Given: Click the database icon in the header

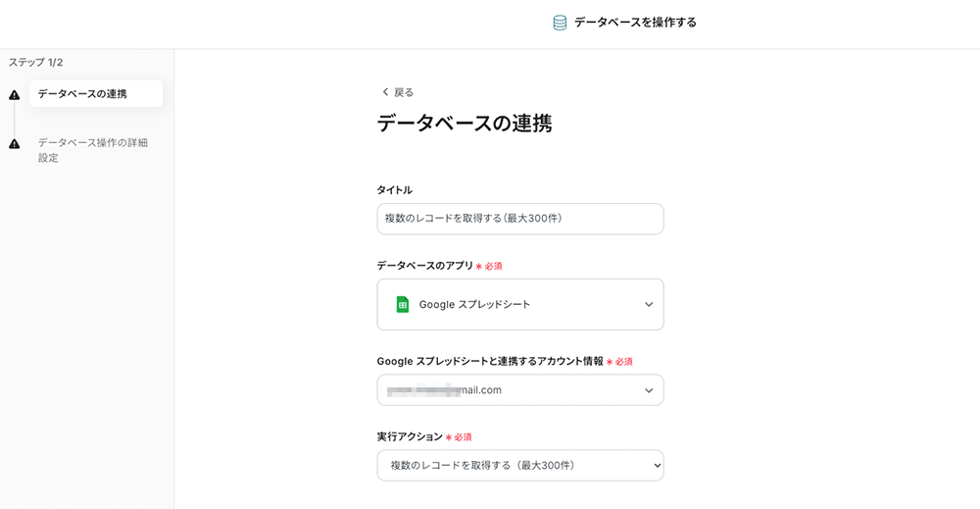Looking at the screenshot, I should coord(560,23).
